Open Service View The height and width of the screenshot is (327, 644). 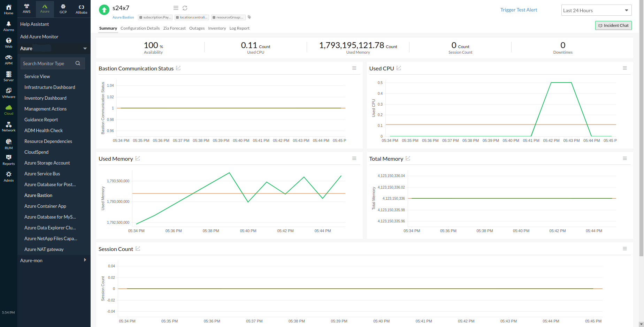tap(37, 76)
